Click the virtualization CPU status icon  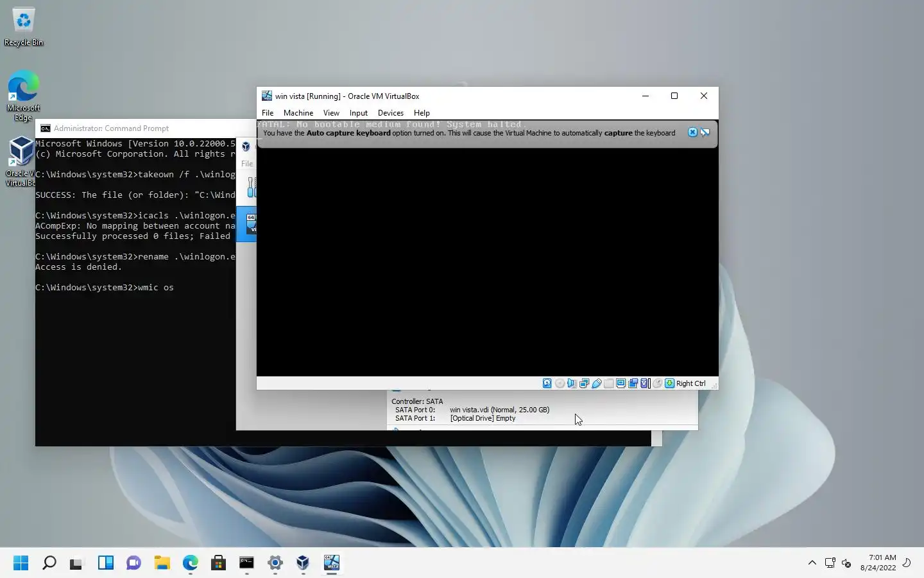(645, 383)
